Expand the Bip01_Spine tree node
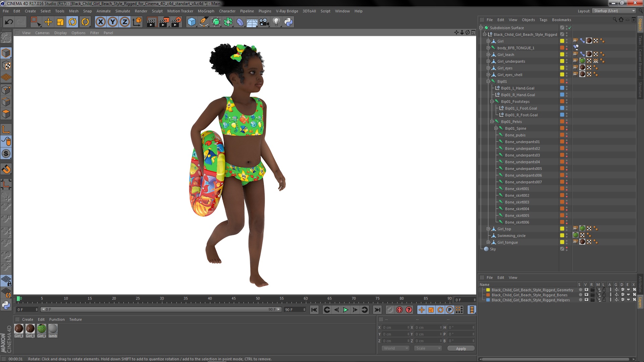644x362 pixels. (496, 128)
